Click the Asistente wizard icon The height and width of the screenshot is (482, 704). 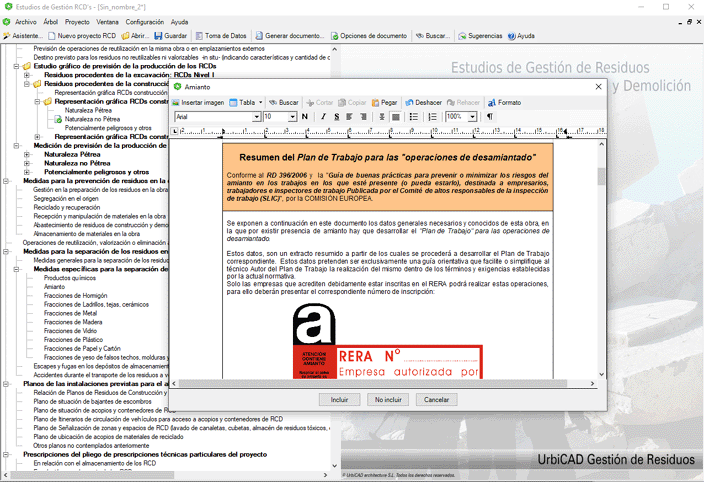click(22, 36)
